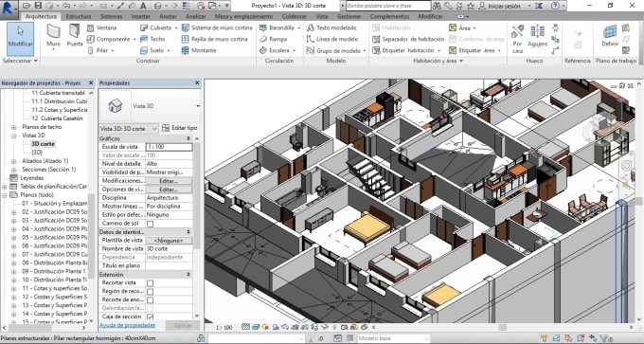Click the <Ninguno> Plantilla de vista button
Viewport: 644px width, 344px height.
point(169,241)
